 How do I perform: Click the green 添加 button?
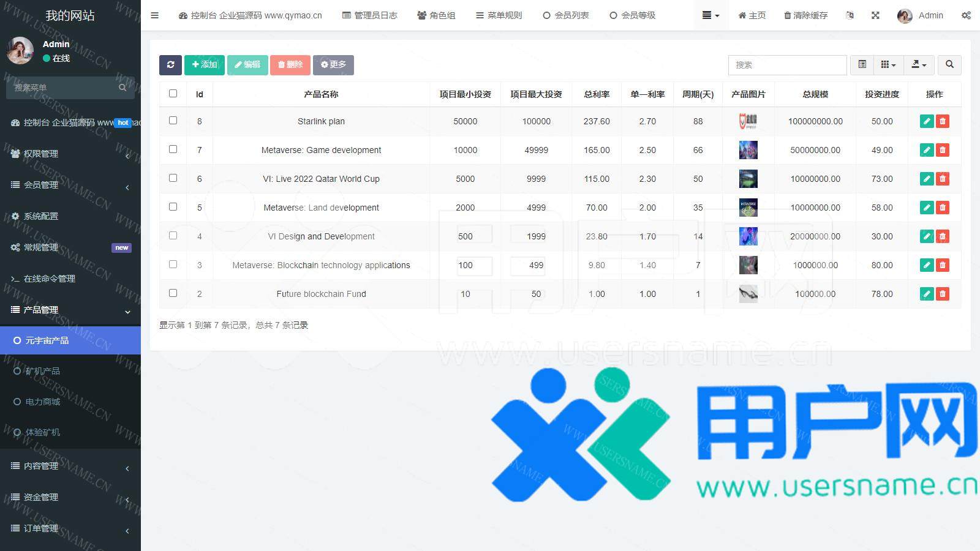click(205, 65)
